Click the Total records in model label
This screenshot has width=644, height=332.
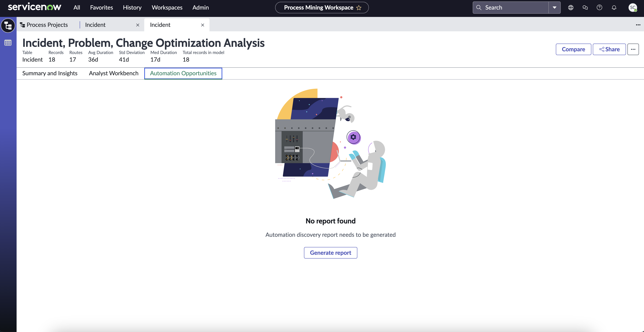(204, 52)
